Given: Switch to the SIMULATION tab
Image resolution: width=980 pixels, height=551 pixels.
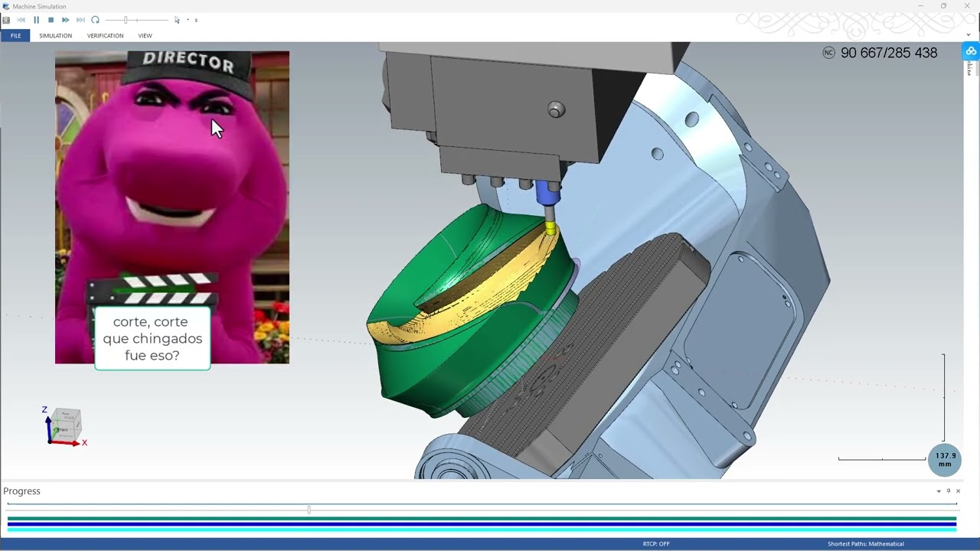Looking at the screenshot, I should tap(55, 35).
